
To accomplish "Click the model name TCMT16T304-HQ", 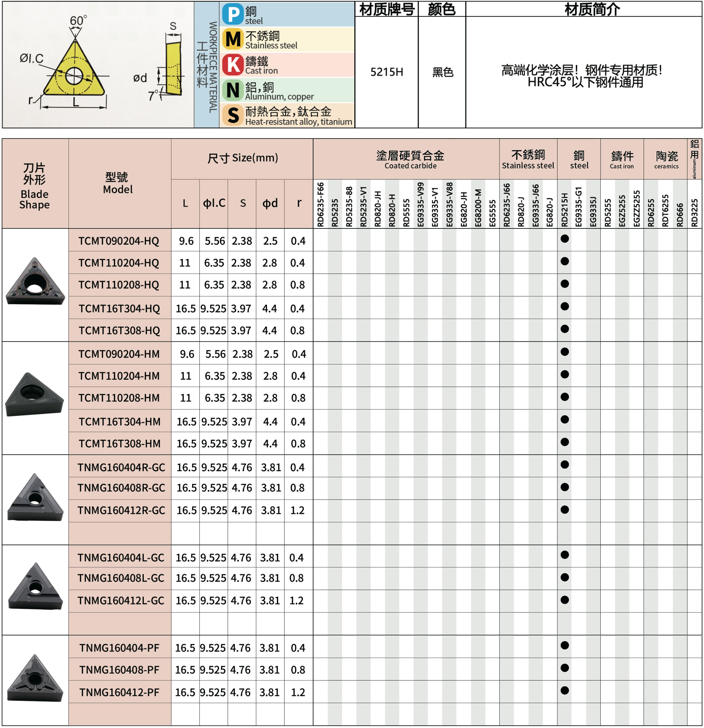I will click(119, 309).
